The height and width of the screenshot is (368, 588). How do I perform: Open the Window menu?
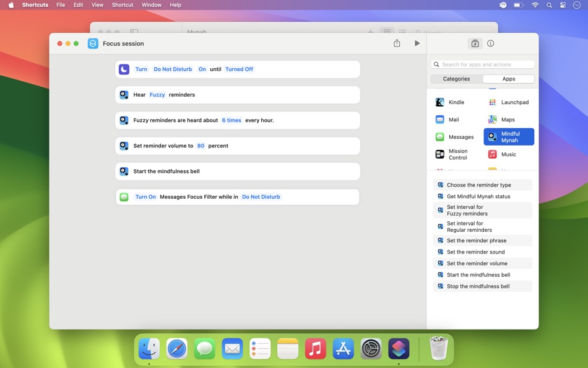152,5
